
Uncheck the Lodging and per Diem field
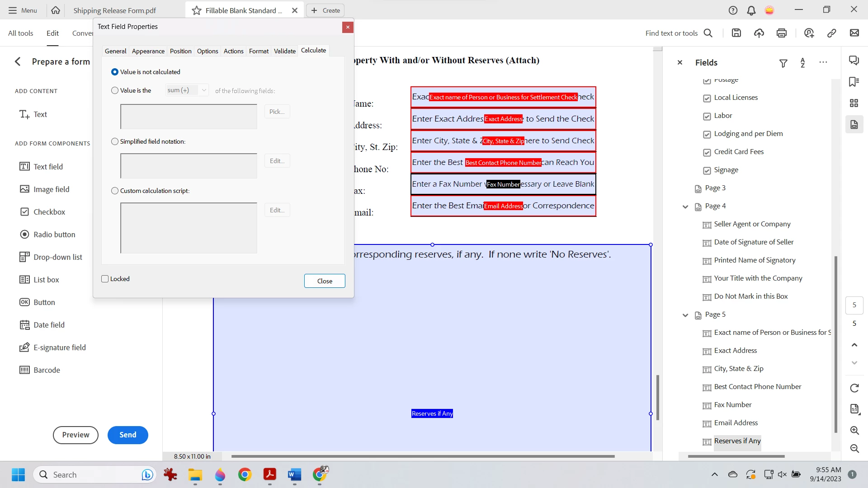click(707, 134)
